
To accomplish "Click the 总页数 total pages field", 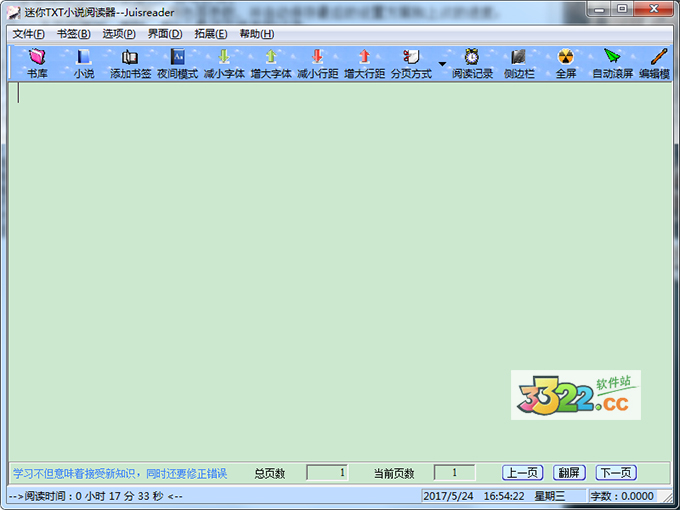I will [327, 472].
